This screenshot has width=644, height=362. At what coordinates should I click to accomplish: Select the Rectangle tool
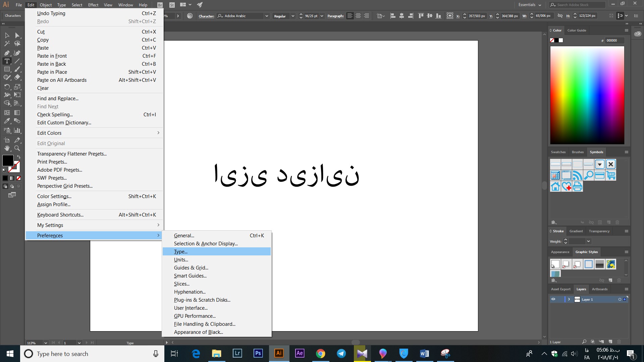click(x=7, y=69)
